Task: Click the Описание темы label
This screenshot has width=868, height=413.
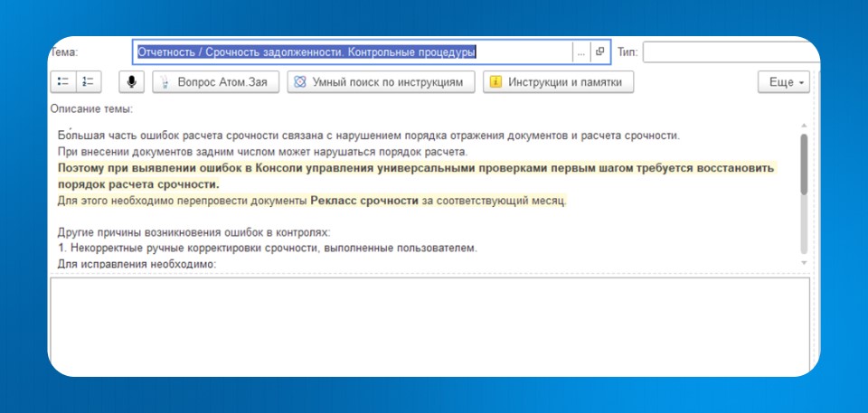Action: (x=91, y=109)
